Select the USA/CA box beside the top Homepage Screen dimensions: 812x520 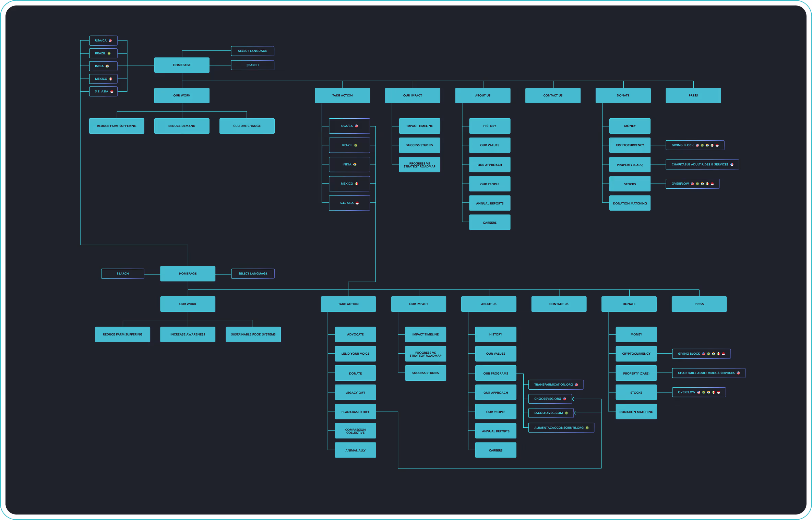pos(103,40)
